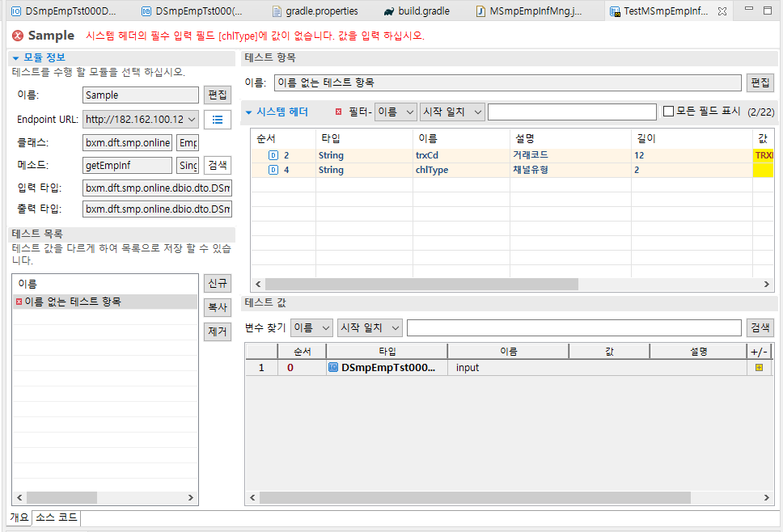Open the 시작 일치 dropdown in 시스템 헤더 filter
The image size is (783, 532).
(452, 111)
